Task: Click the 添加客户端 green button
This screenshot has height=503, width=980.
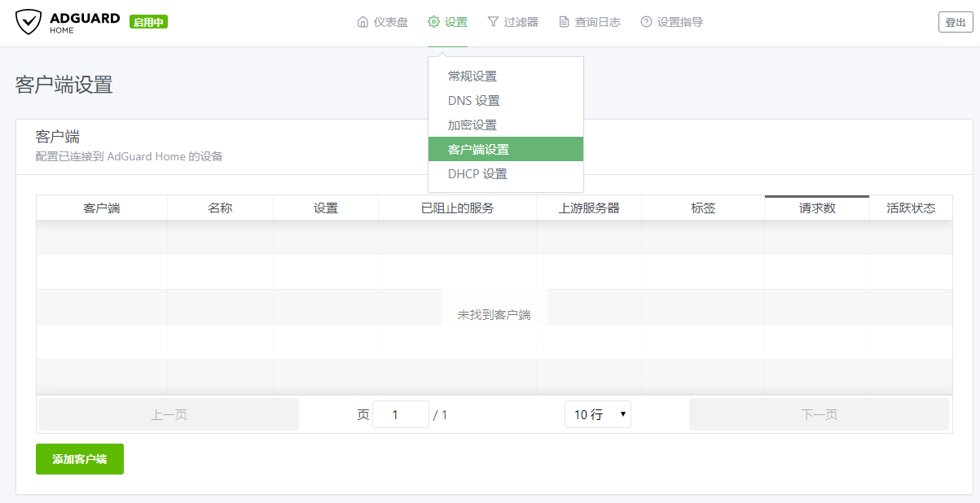Action: [x=79, y=459]
